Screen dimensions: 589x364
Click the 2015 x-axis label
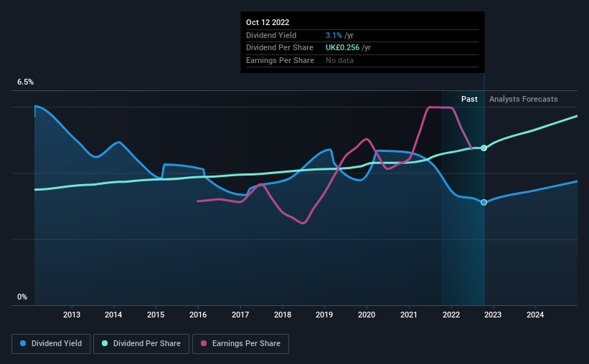click(x=156, y=315)
